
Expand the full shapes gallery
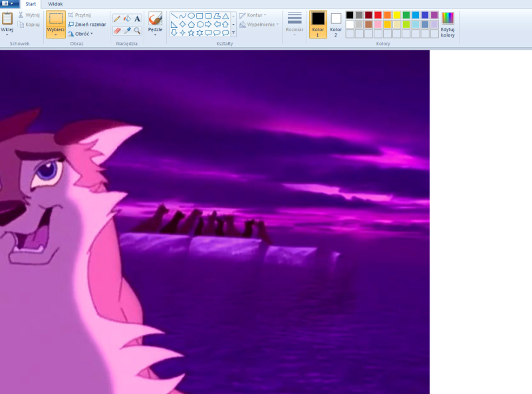(233, 33)
